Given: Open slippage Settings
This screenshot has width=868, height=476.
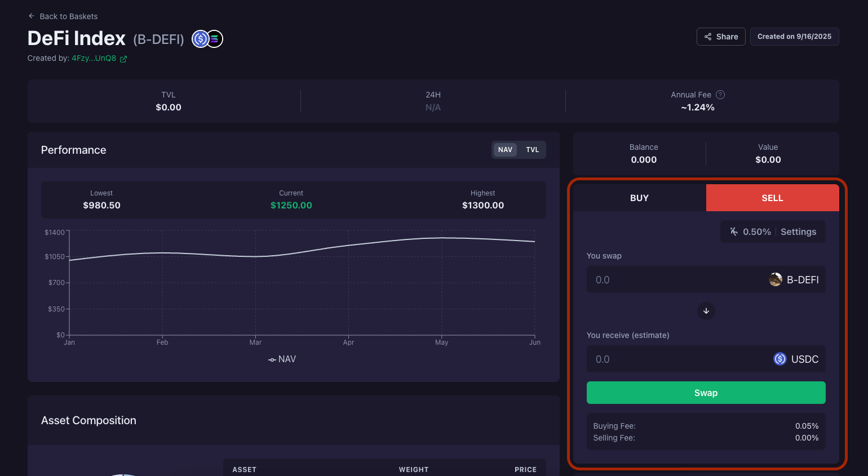Looking at the screenshot, I should (798, 232).
